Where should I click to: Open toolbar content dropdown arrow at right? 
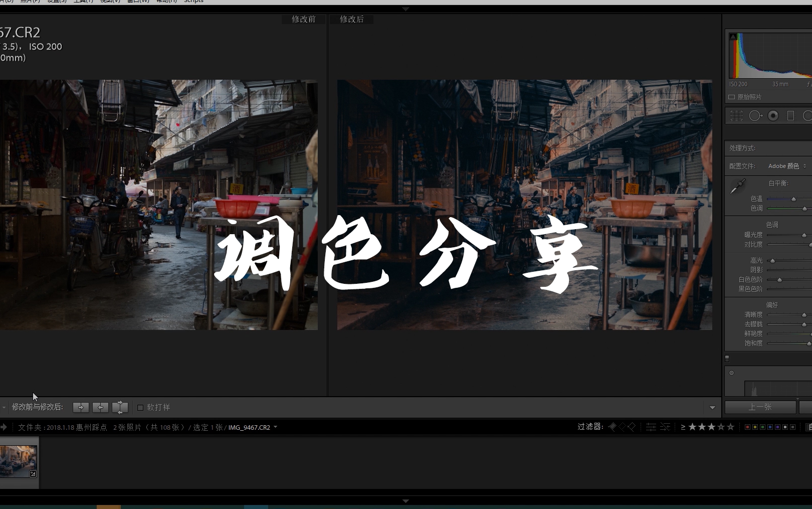[x=712, y=408]
